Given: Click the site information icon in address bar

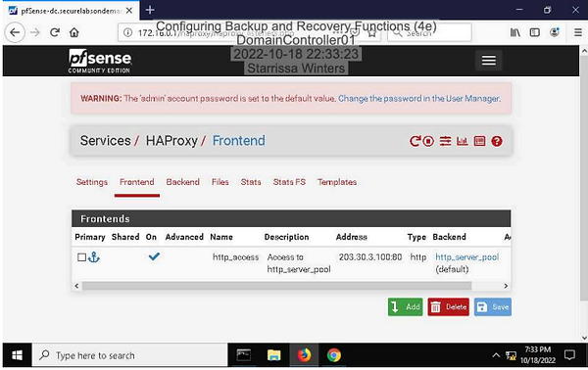Looking at the screenshot, I should tap(127, 33).
